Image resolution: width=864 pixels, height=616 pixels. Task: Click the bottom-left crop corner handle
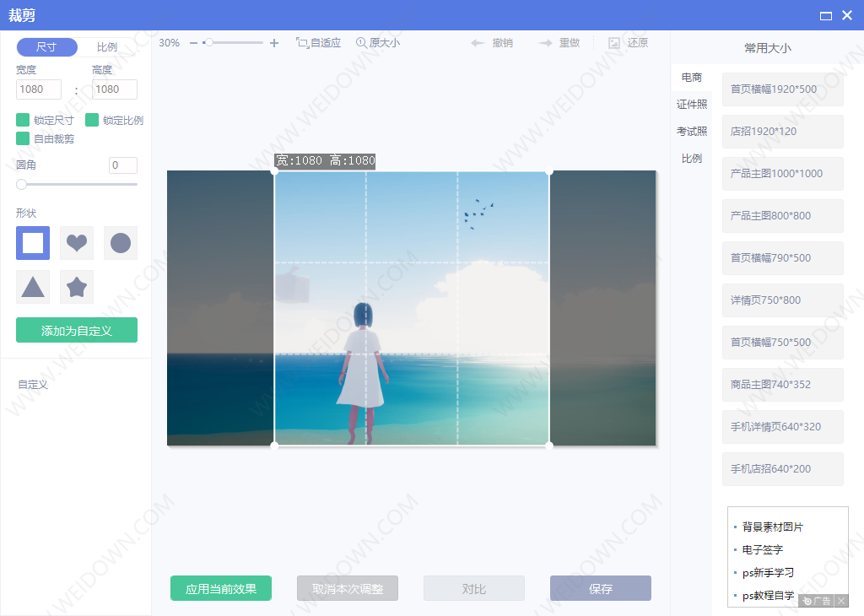274,446
